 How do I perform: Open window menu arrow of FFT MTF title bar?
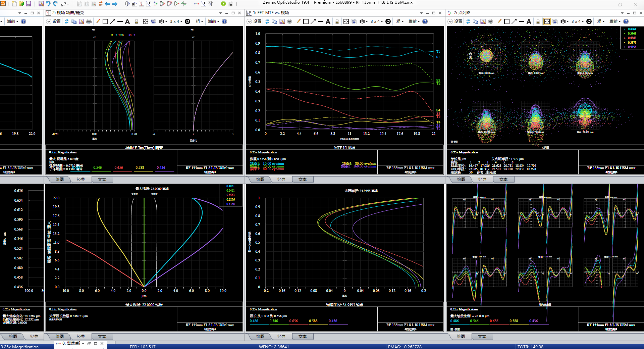421,13
